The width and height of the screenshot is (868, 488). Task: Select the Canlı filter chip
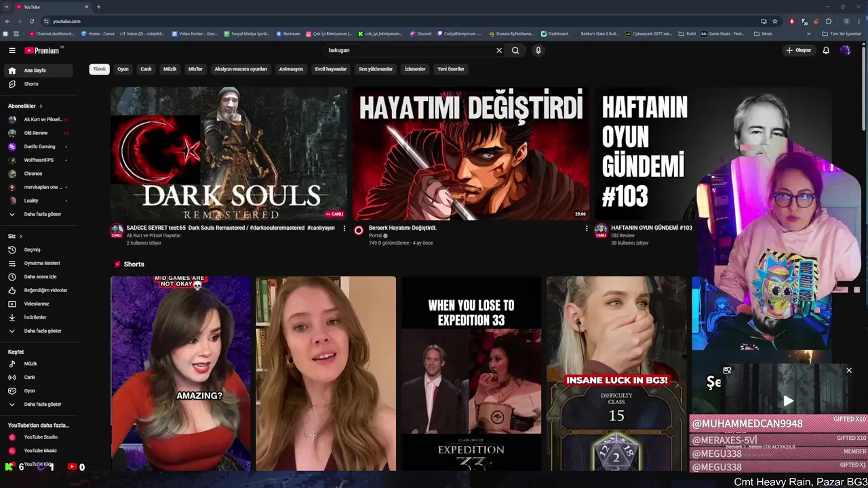coord(146,69)
